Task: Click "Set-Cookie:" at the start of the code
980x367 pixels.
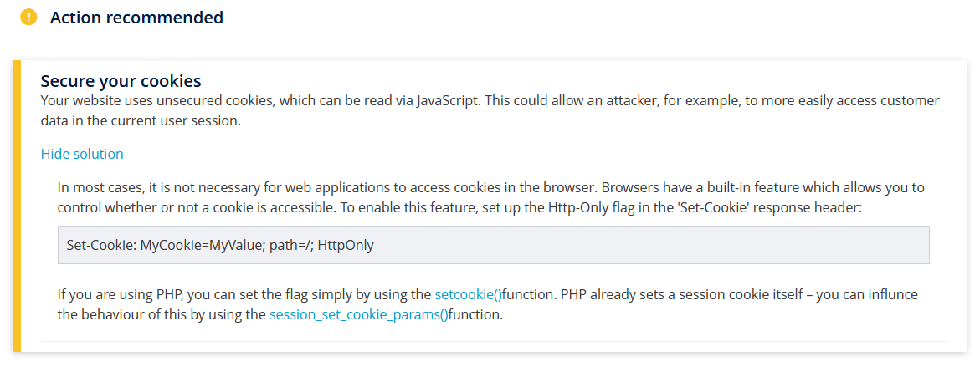Action: [x=101, y=245]
